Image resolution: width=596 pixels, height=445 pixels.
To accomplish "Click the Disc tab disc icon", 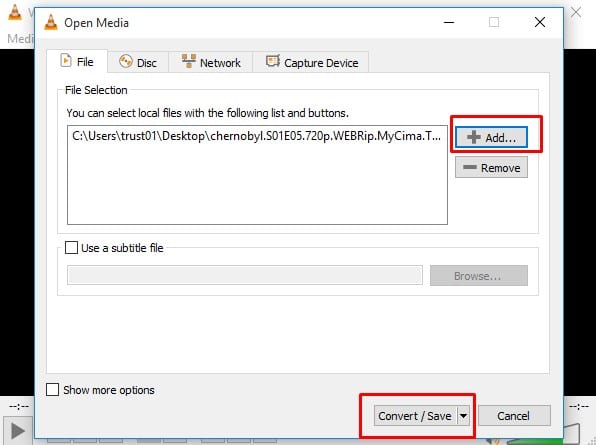I will pos(126,61).
